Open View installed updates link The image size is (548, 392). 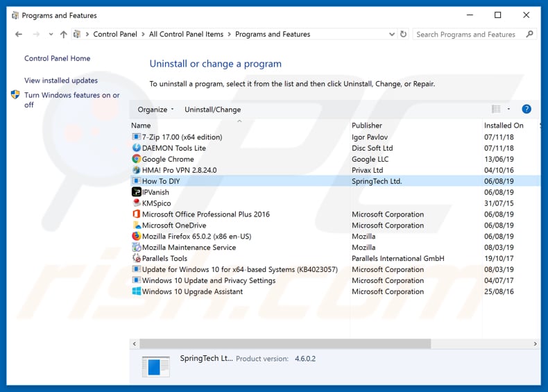[61, 80]
